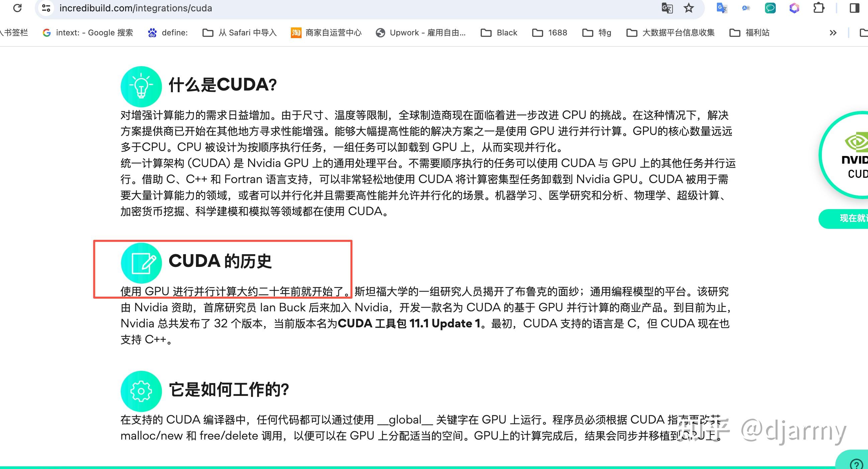Image resolution: width=868 pixels, height=469 pixels.
Task: Click the bold text CUDA 工具包 11.1 Update 1
Action: click(409, 324)
